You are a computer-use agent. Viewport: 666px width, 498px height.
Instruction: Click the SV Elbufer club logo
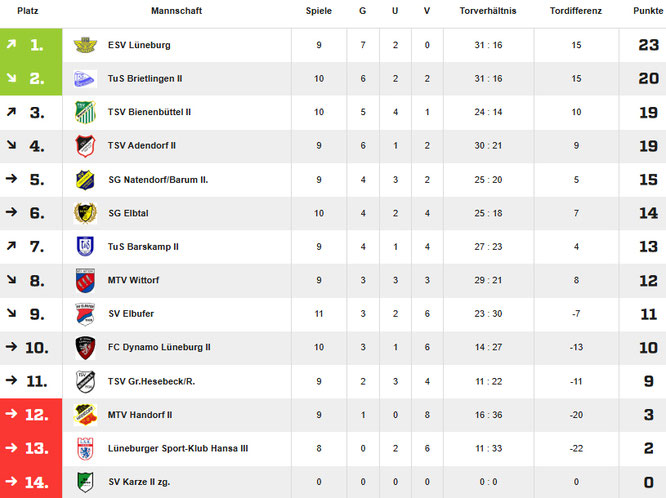pyautogui.click(x=85, y=314)
